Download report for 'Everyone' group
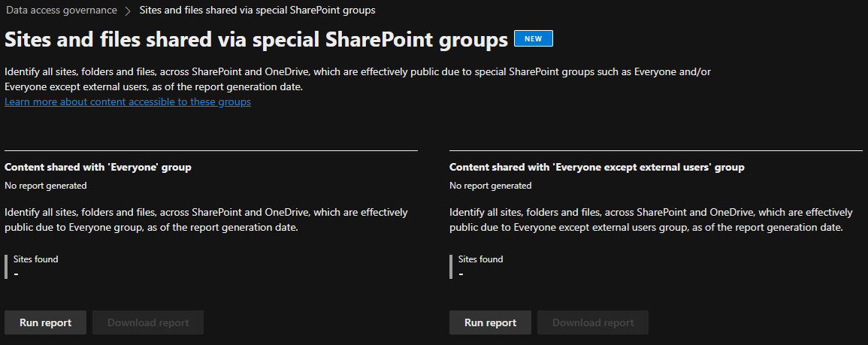868x345 pixels. pyautogui.click(x=148, y=322)
